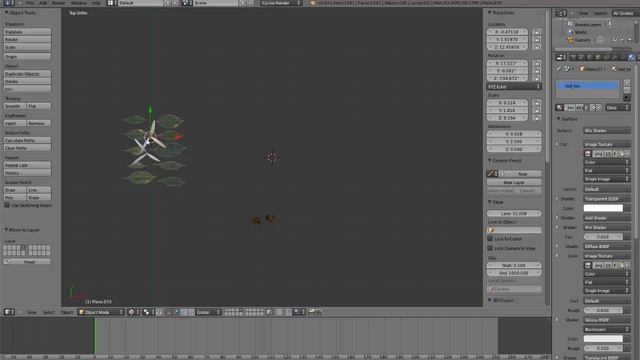Open the 3D viewport Select menu
This screenshot has width=640, height=360.
pyautogui.click(x=49, y=312)
